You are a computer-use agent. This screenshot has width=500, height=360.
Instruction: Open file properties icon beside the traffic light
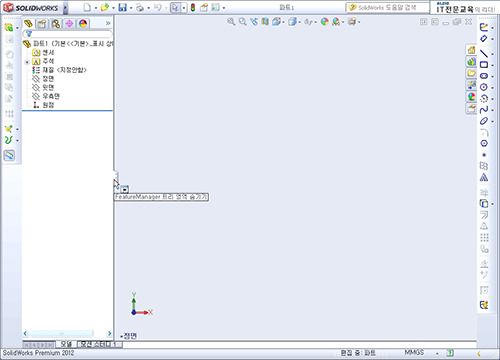pos(204,7)
